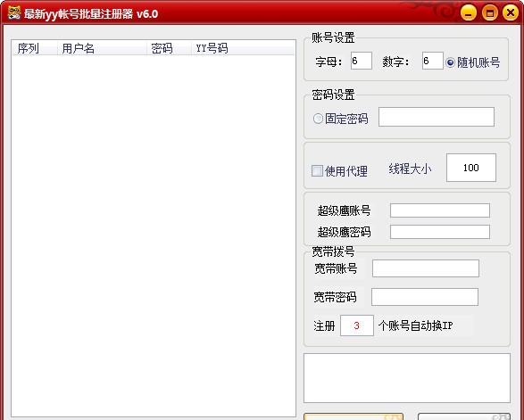
Task: Click the 宽带账号 input box
Action: point(426,268)
